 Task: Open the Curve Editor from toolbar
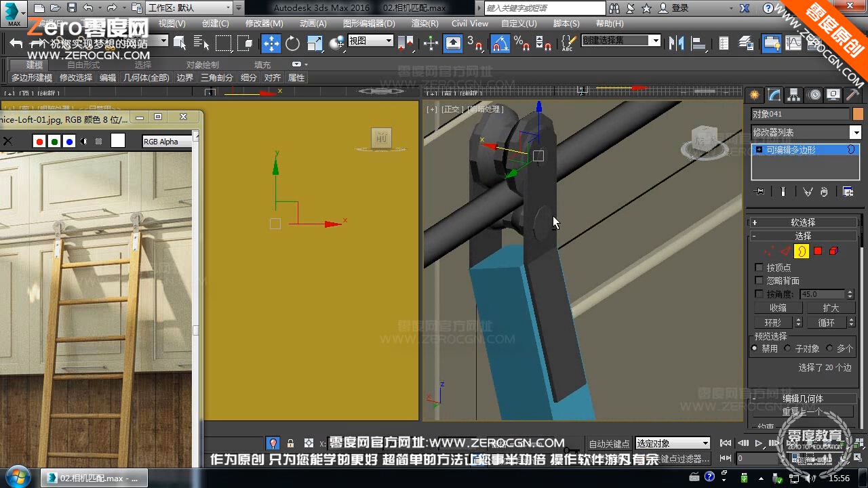(x=794, y=43)
